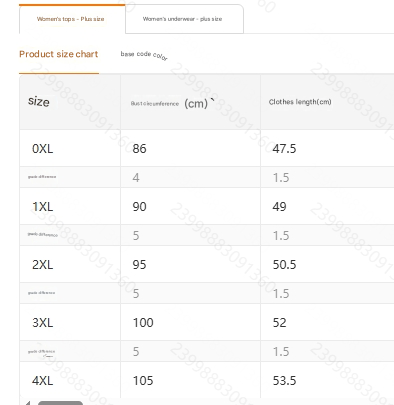Image resolution: width=394 pixels, height=405 pixels.
Task: Click bust value 105 in 4XL row
Action: 143,381
